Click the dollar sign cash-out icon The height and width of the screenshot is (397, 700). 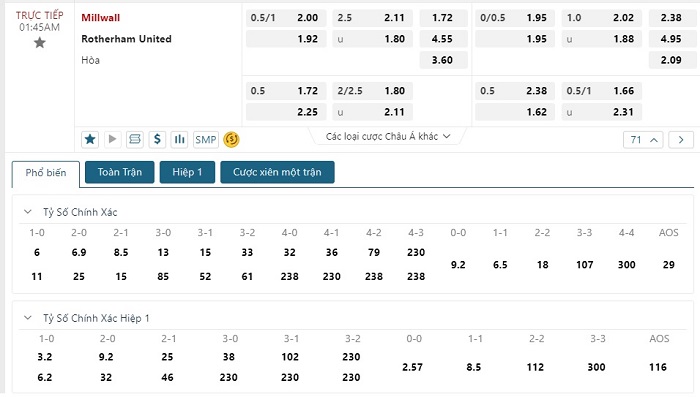(x=157, y=139)
